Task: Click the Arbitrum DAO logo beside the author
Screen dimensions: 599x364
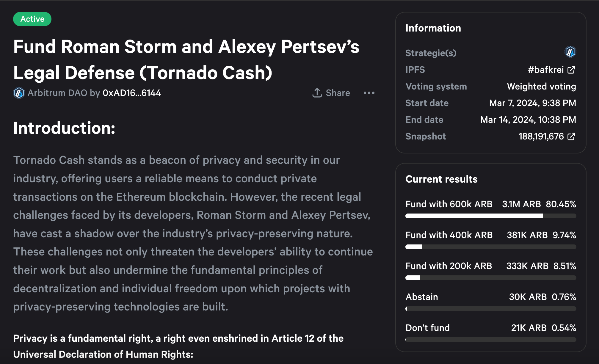Action: tap(19, 93)
